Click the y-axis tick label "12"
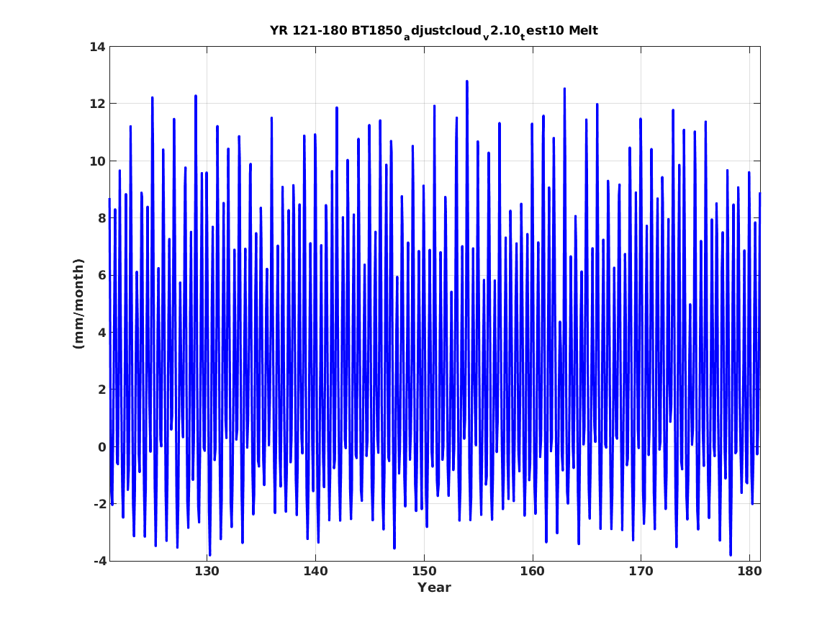 97,104
